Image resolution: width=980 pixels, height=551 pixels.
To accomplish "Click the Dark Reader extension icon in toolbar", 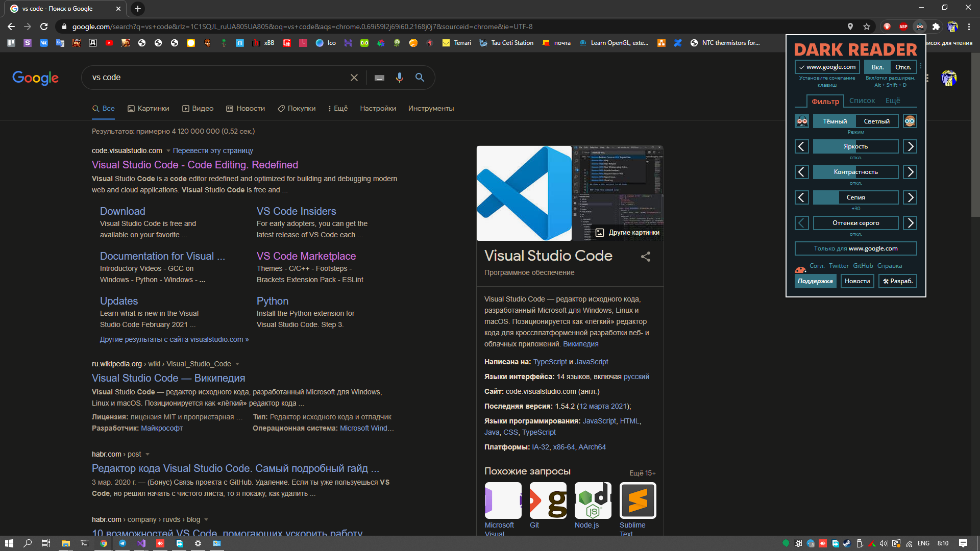I will coord(920,27).
